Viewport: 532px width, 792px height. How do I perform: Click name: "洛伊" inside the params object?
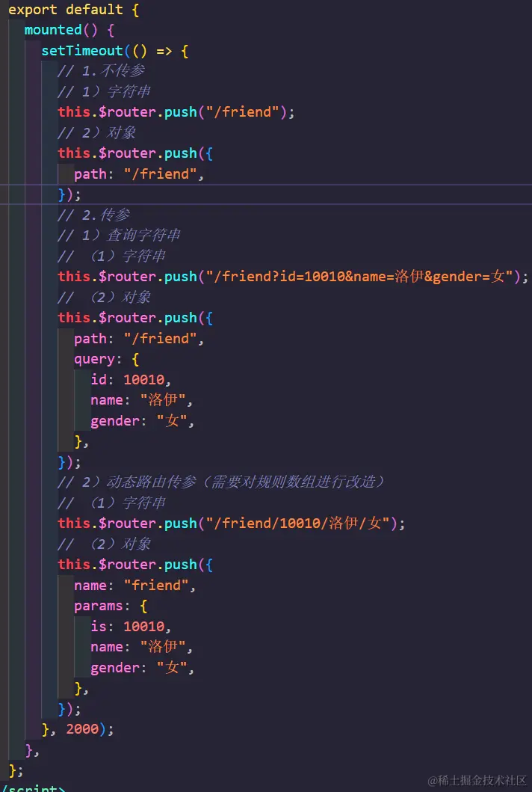coord(142,647)
